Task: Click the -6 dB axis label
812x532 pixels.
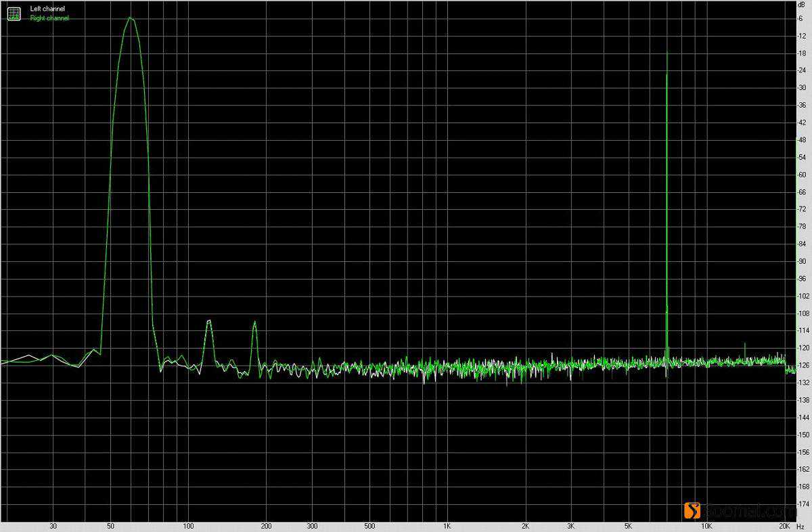Action: point(801,18)
